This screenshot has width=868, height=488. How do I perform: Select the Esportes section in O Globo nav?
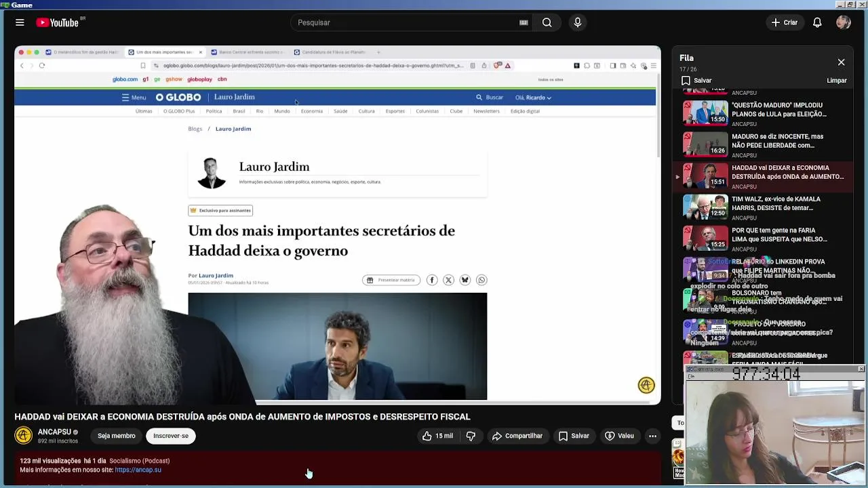tap(395, 111)
